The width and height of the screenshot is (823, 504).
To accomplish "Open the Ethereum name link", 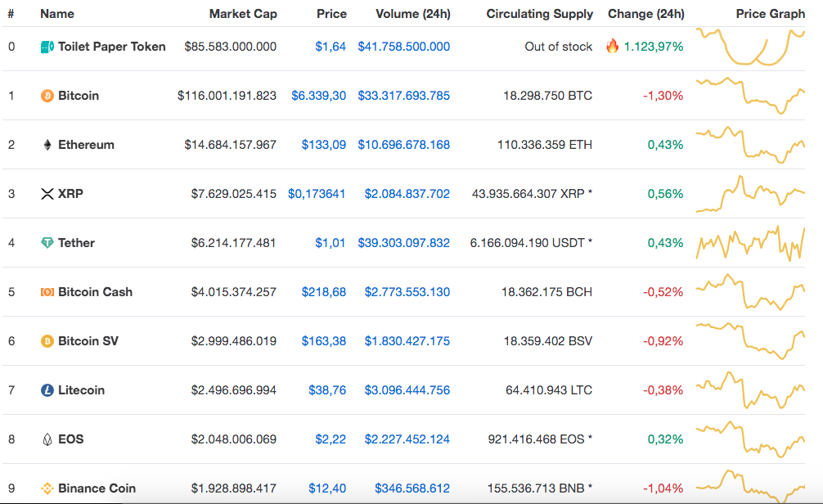I will pyautogui.click(x=86, y=145).
